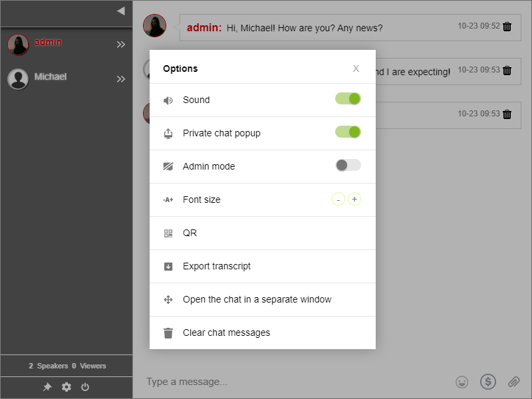This screenshot has height=399, width=532.
Task: Expand admin's user options chevron
Action: coord(121,44)
